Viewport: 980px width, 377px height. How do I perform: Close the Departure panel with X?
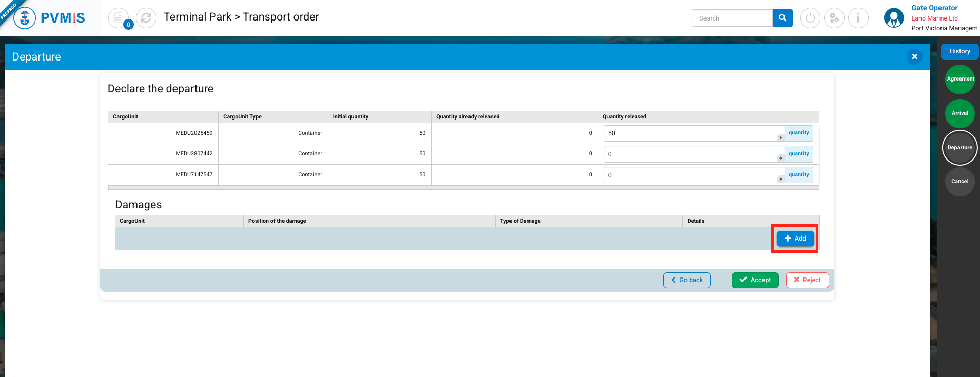pos(914,56)
